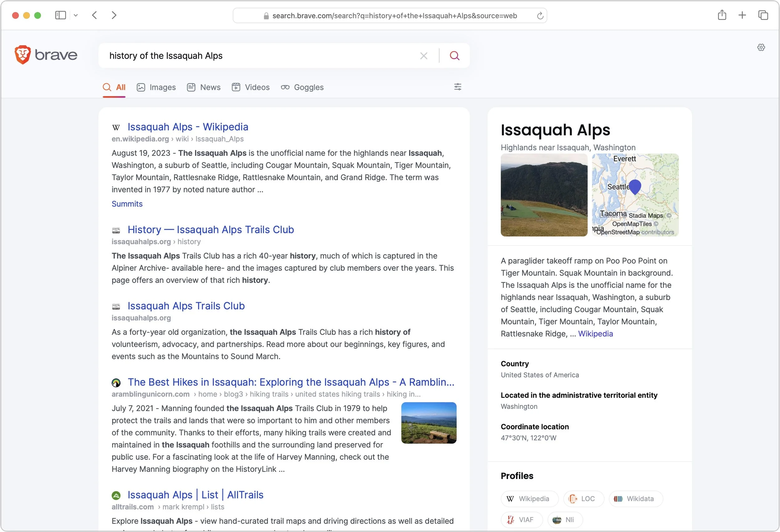Clear the search query with the X icon
780x532 pixels.
pyautogui.click(x=424, y=56)
